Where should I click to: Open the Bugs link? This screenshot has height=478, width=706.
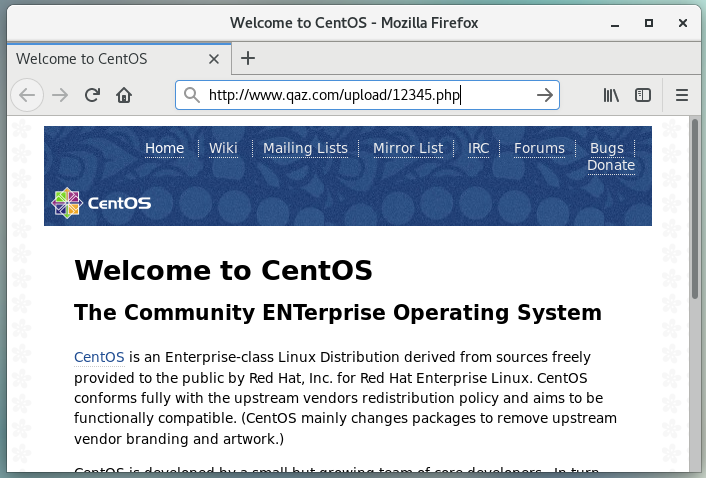coord(606,148)
